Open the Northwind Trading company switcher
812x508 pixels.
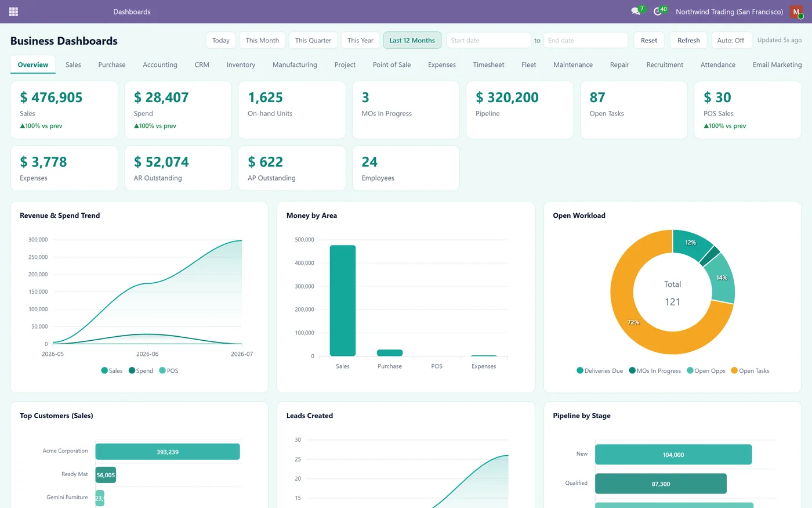[x=729, y=12]
